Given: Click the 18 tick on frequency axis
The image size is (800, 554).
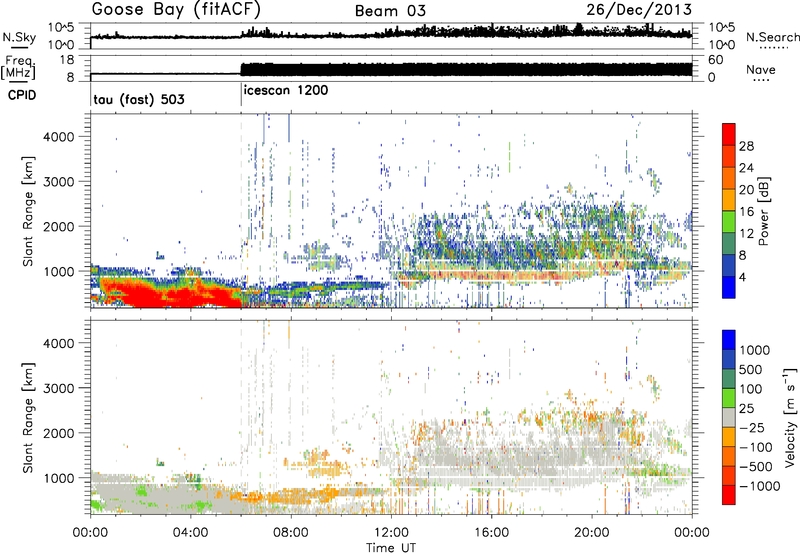Looking at the screenshot, I should click(x=67, y=60).
